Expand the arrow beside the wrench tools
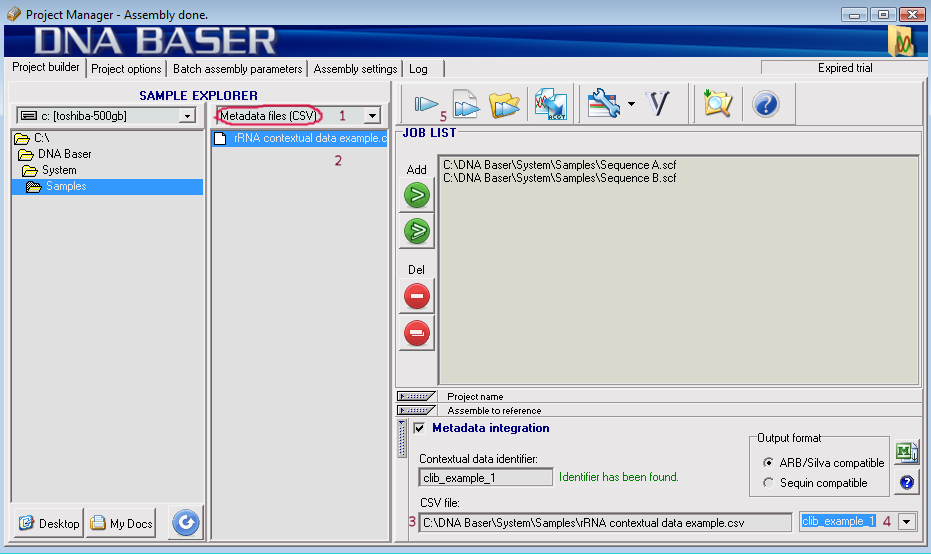 tap(631, 104)
